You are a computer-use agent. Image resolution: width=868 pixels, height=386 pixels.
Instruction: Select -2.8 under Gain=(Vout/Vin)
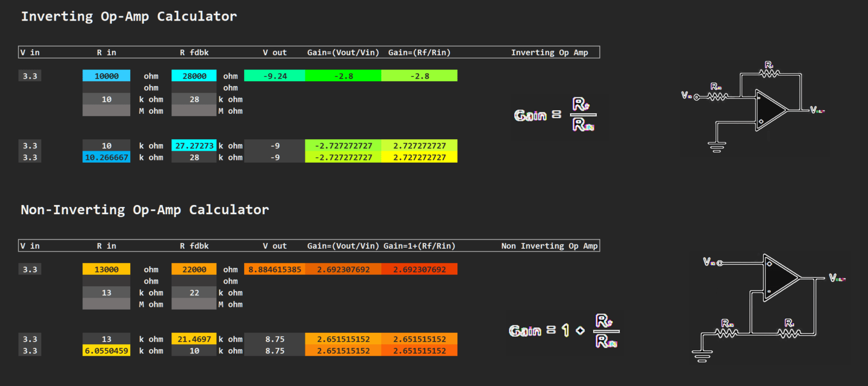pyautogui.click(x=343, y=76)
